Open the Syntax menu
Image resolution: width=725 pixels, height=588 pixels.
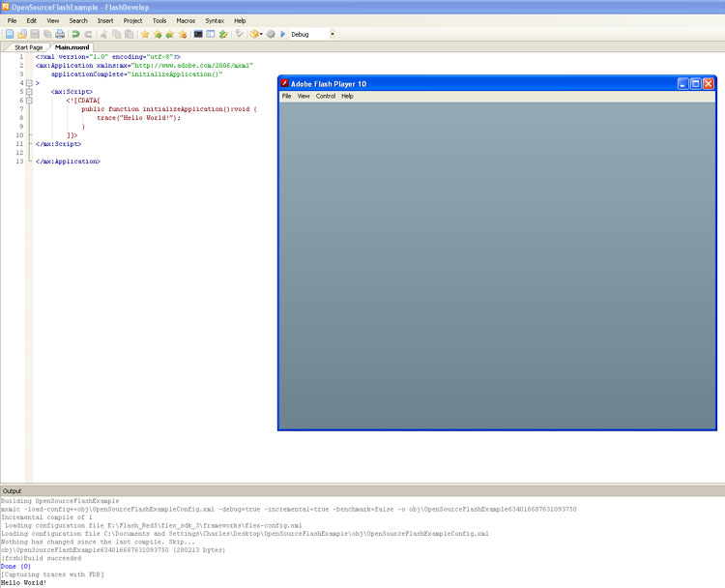pos(215,21)
